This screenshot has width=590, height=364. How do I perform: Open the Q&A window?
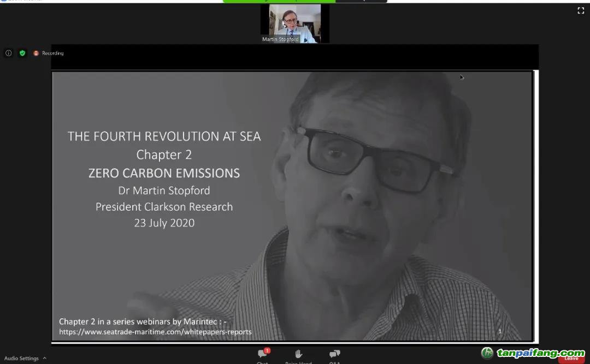pos(334,355)
